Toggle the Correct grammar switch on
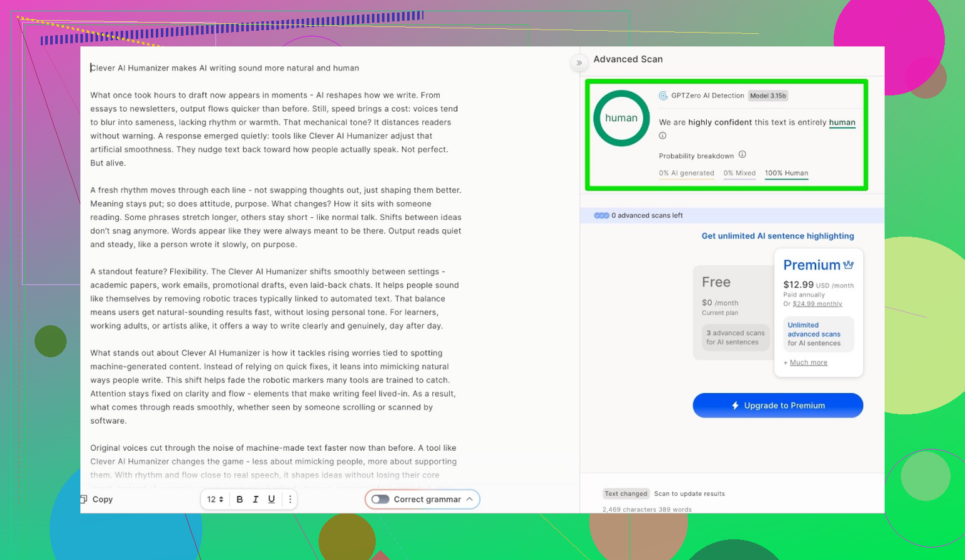 pyautogui.click(x=380, y=499)
